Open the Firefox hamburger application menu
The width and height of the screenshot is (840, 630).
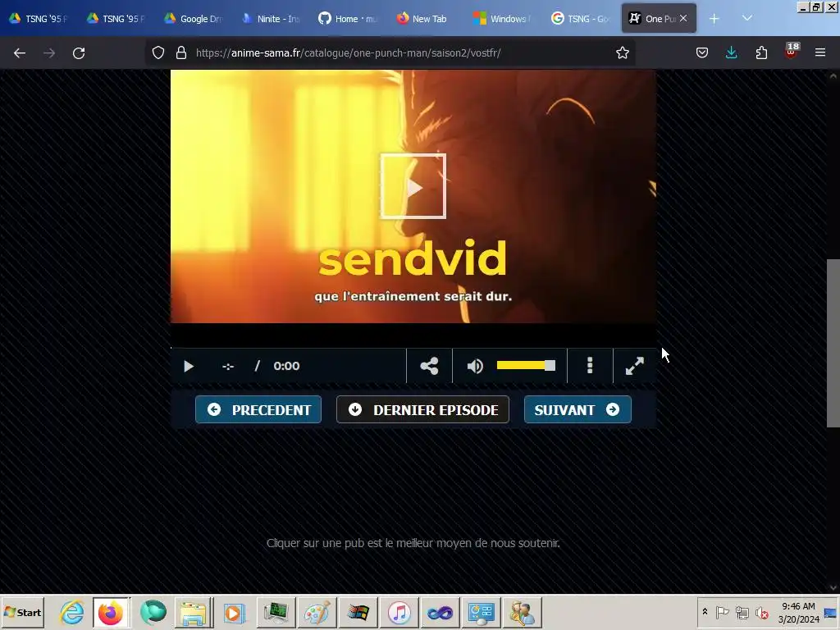(820, 52)
